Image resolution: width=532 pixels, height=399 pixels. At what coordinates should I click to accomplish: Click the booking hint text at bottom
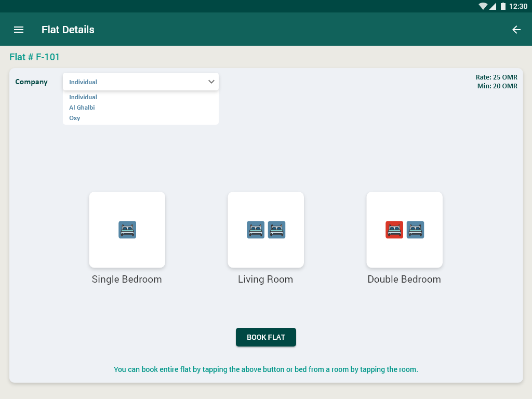[266, 369]
